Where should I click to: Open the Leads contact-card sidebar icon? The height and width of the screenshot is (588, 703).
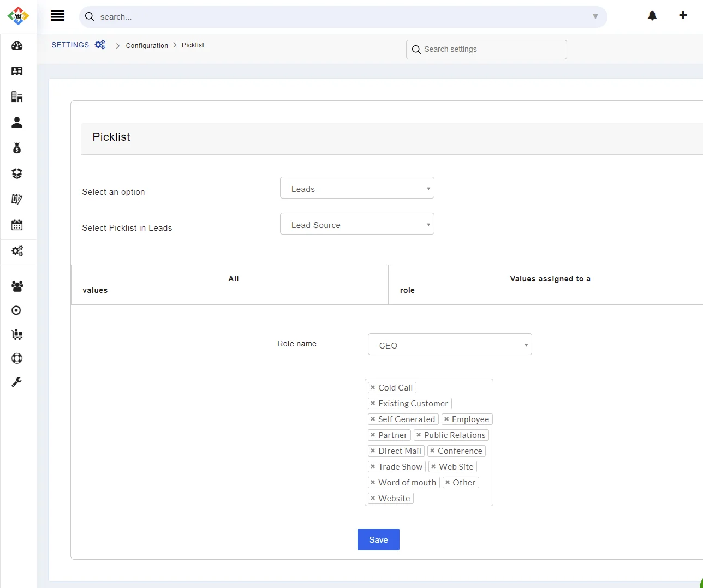pyautogui.click(x=17, y=71)
